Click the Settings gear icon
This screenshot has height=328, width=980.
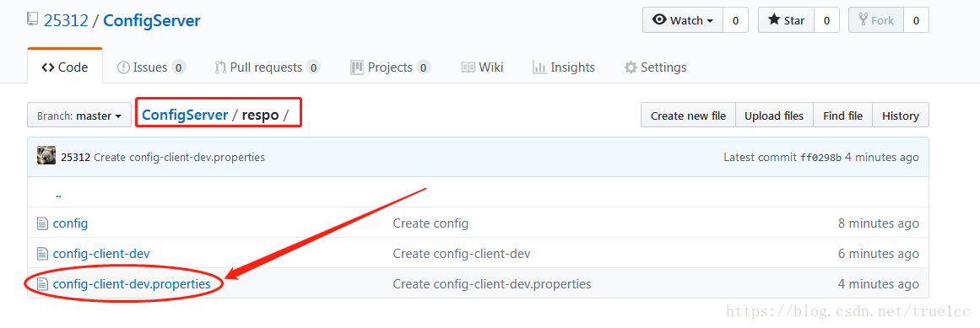point(631,67)
